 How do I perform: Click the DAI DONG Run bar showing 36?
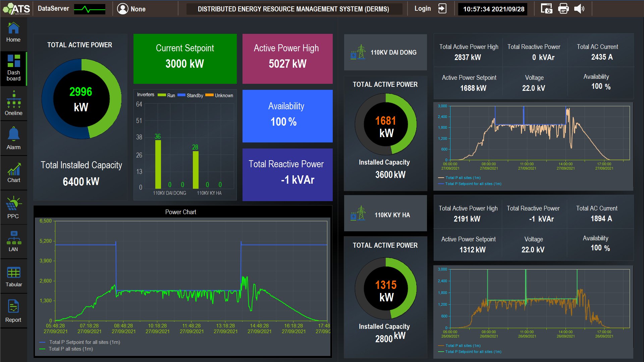pos(158,164)
